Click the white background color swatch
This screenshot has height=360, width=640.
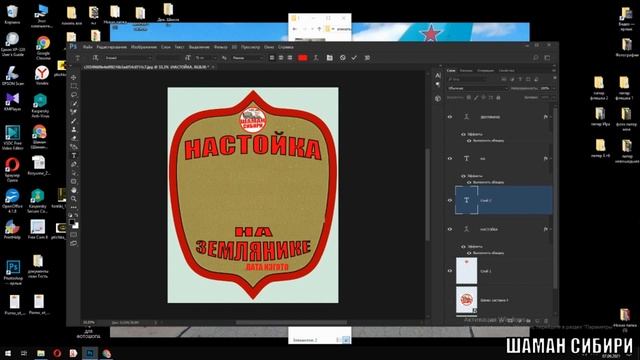[x=76, y=225]
